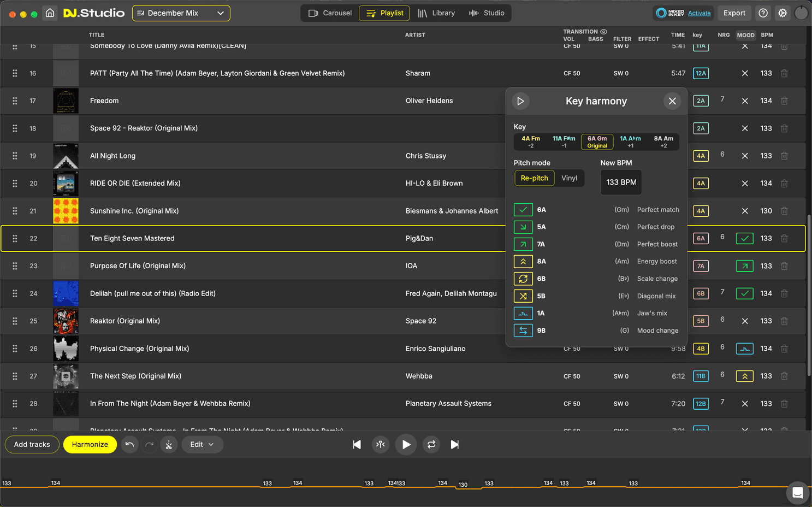The height and width of the screenshot is (507, 812).
Task: Select the Energy boost 8A key option
Action: tap(523, 262)
